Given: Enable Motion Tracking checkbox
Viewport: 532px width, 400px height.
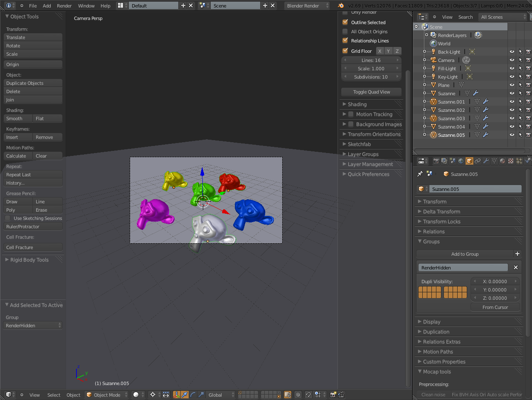Looking at the screenshot, I should 351,114.
